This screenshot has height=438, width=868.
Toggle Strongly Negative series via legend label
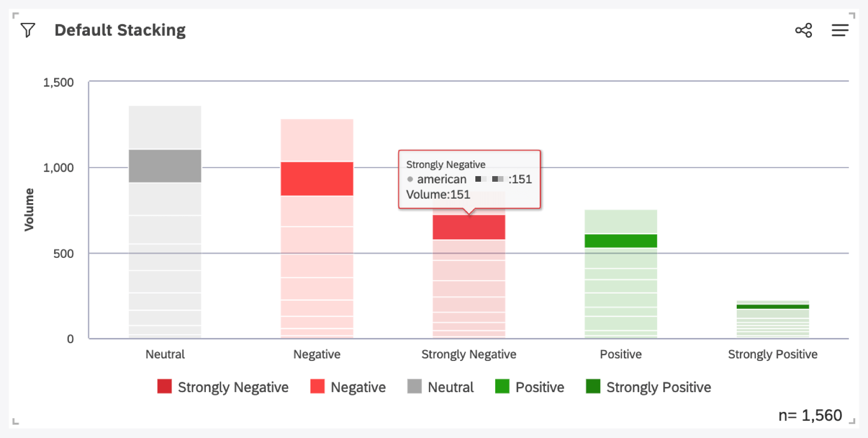click(233, 387)
